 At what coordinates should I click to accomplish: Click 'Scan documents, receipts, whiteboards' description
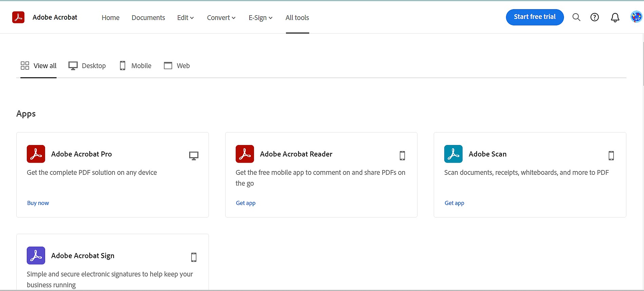pos(526,172)
